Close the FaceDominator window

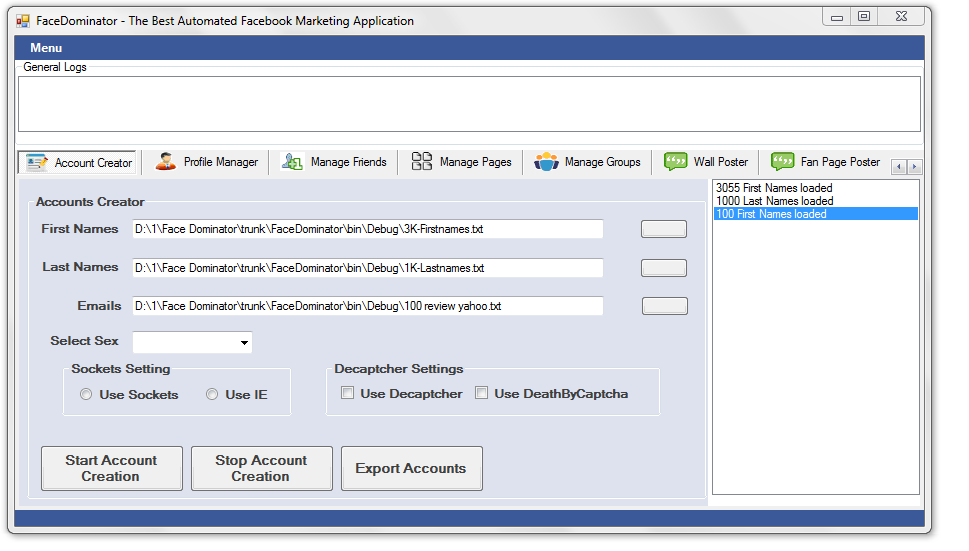point(901,17)
